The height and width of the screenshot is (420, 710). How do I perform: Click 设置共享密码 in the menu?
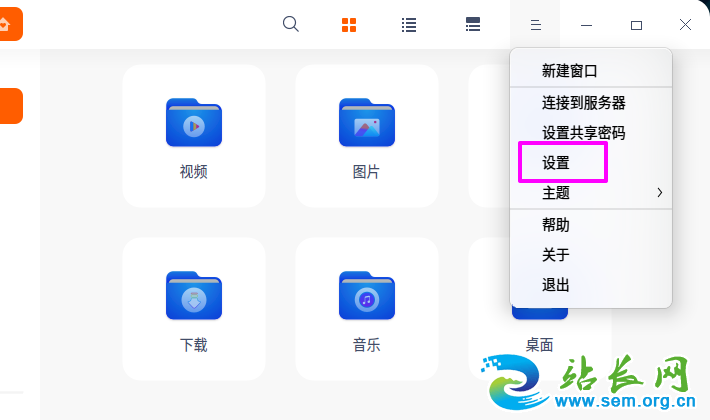pyautogui.click(x=583, y=132)
